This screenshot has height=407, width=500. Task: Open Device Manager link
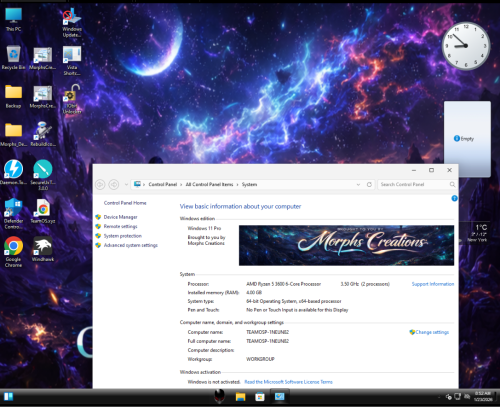pos(120,217)
